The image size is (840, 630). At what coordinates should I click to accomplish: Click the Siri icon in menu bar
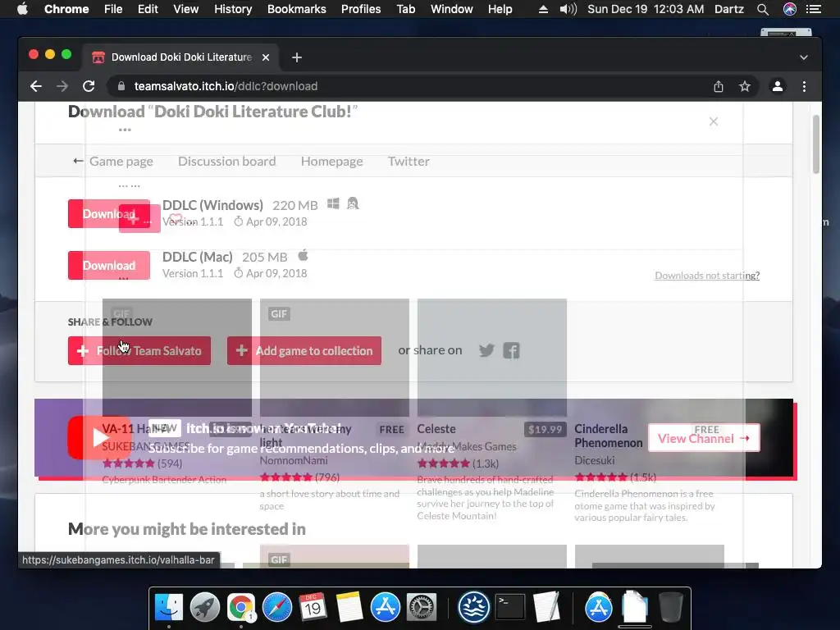790,9
